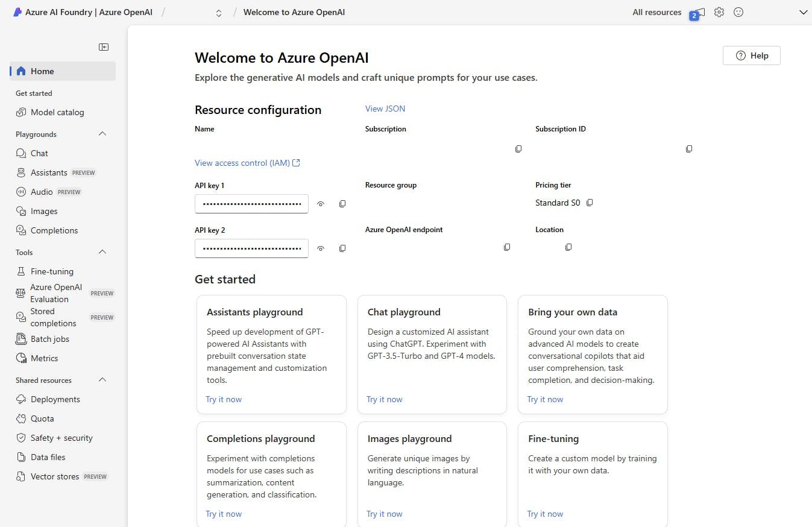Click the Safety + security shield icon
Image resolution: width=812 pixels, height=527 pixels.
pyautogui.click(x=21, y=438)
